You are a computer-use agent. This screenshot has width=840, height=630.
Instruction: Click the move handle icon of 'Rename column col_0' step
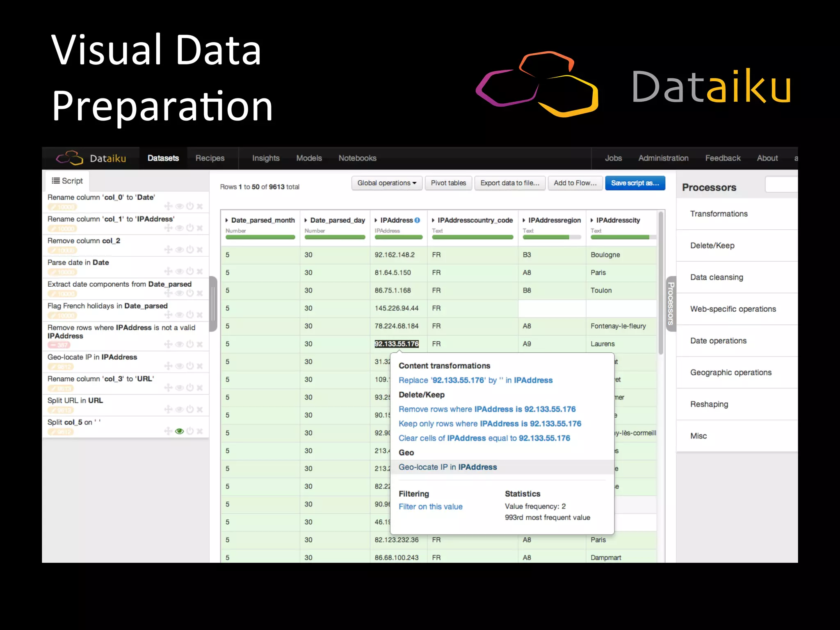[x=168, y=206]
